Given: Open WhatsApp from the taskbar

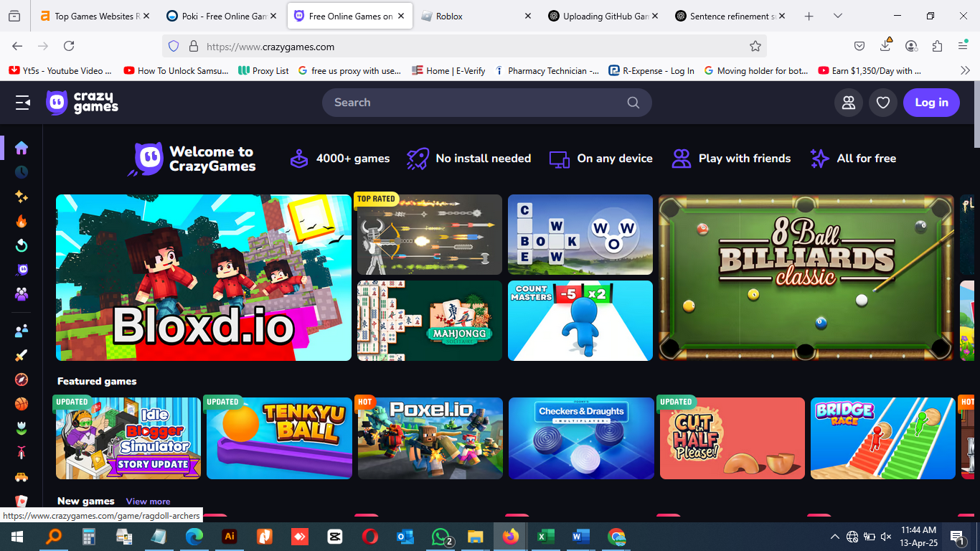Looking at the screenshot, I should click(x=440, y=537).
